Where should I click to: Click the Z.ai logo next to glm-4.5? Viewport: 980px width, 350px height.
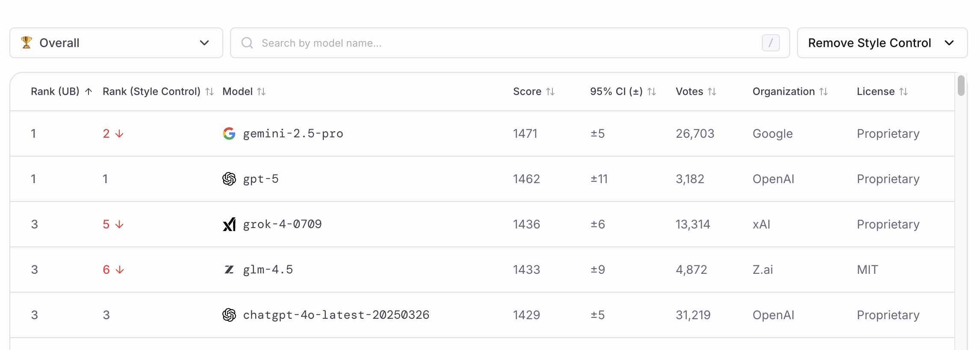pos(229,270)
